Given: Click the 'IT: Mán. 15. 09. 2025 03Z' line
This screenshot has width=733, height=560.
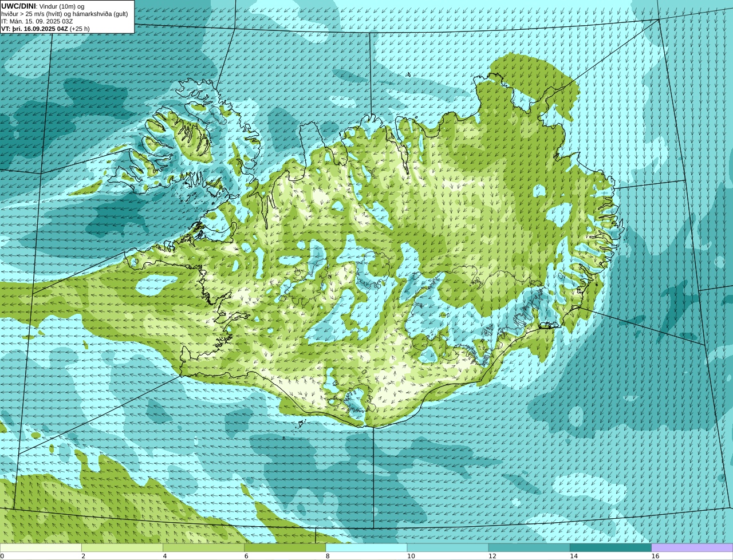Looking at the screenshot, I should click(x=37, y=21).
